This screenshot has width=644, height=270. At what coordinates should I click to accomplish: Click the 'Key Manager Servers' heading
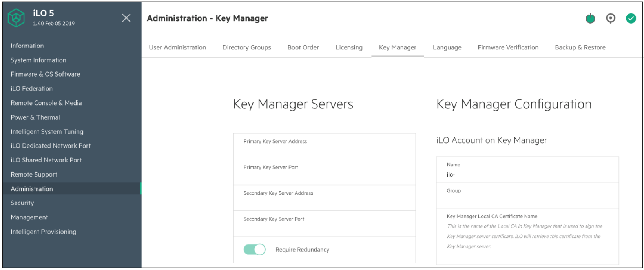tap(293, 104)
